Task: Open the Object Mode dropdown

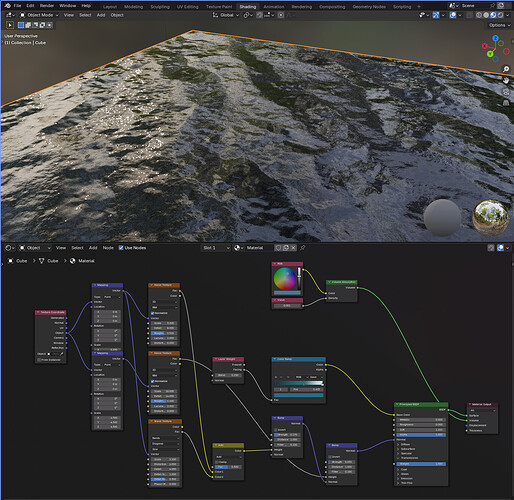Action: [x=39, y=15]
